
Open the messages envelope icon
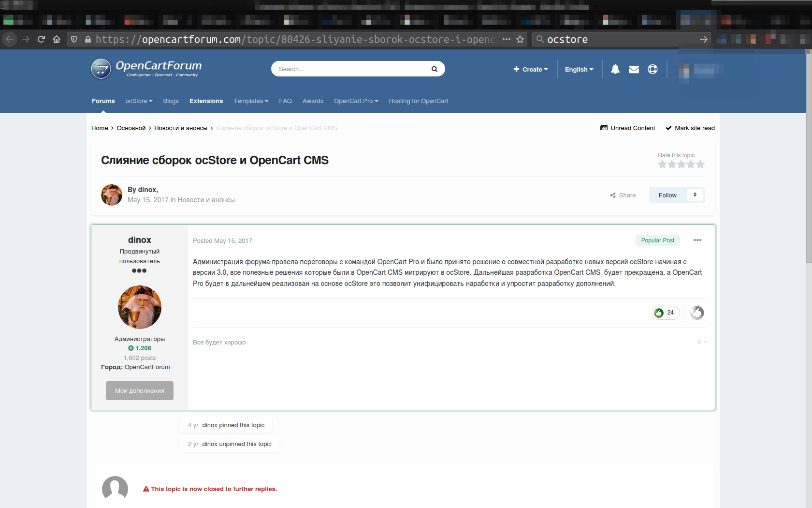tap(634, 69)
